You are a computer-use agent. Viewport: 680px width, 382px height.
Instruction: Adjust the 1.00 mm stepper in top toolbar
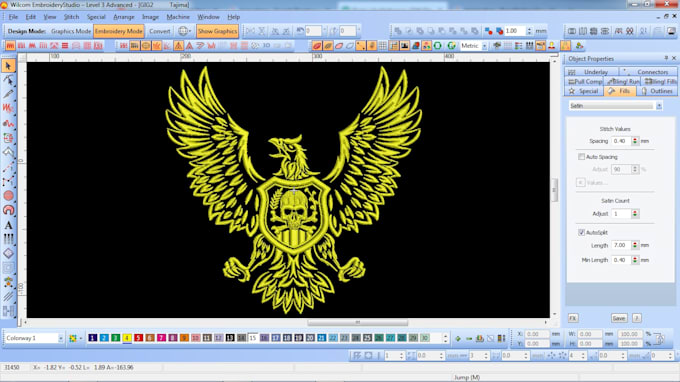pyautogui.click(x=529, y=31)
